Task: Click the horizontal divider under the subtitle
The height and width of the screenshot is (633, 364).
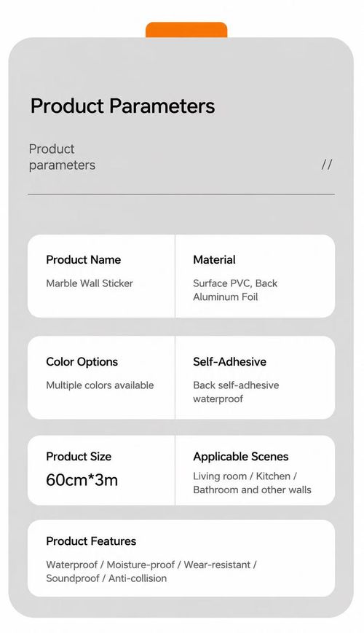Action: coord(181,194)
